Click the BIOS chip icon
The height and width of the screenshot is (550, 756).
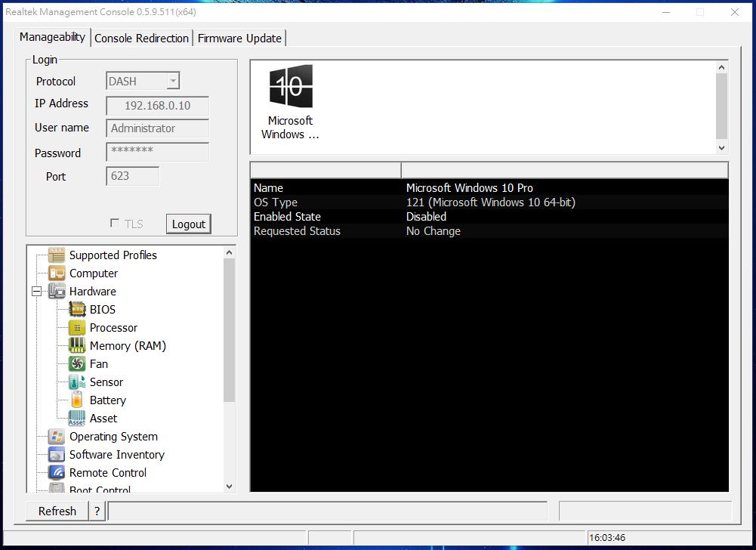(x=77, y=309)
